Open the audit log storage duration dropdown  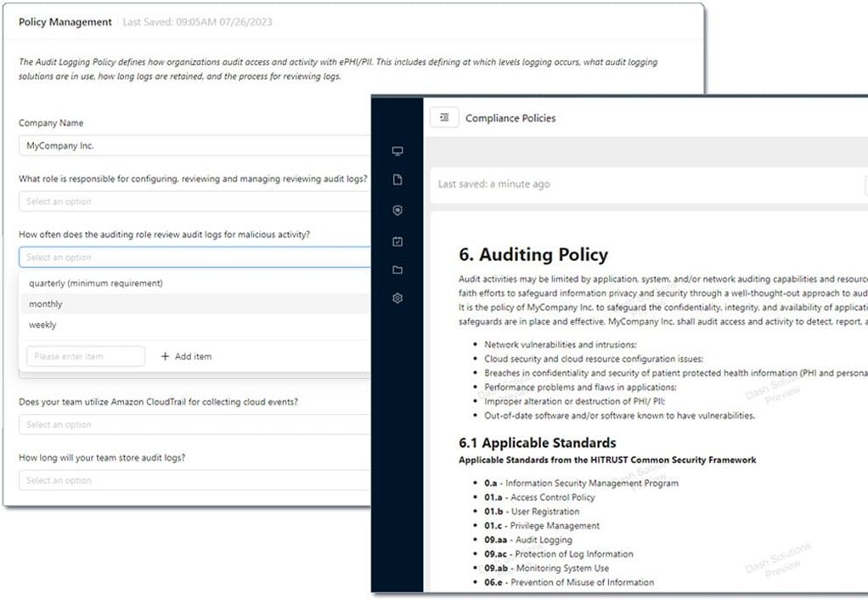[194, 480]
